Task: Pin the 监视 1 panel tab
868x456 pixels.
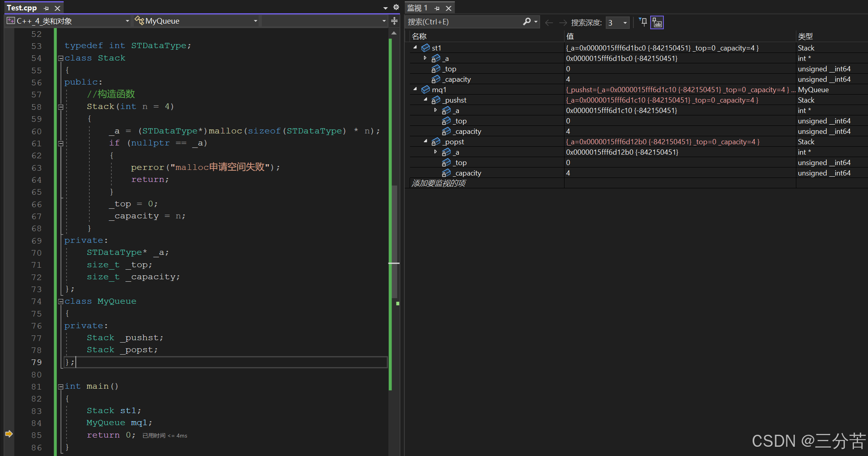Action: (437, 8)
